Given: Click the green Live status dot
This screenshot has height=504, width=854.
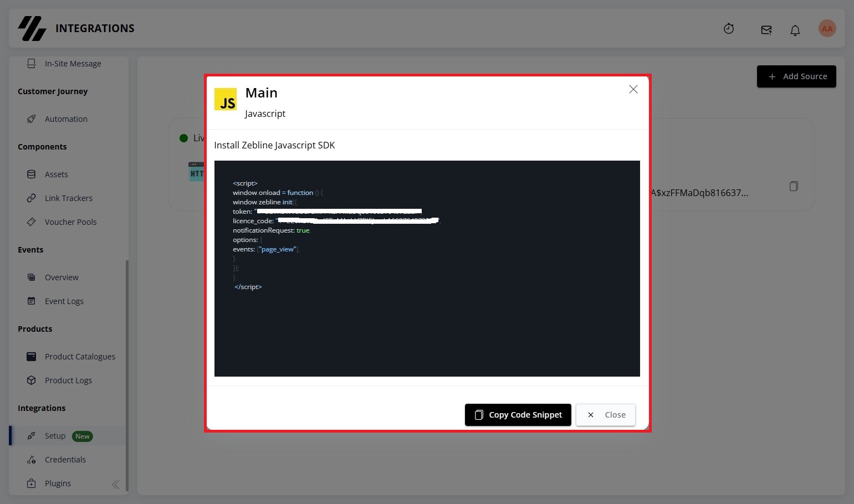Looking at the screenshot, I should coord(184,138).
